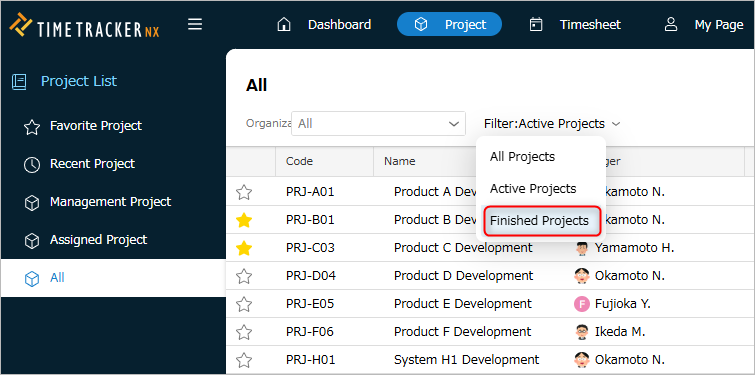This screenshot has height=375, width=755.
Task: Click the Dashboard home icon
Action: pyautogui.click(x=284, y=25)
